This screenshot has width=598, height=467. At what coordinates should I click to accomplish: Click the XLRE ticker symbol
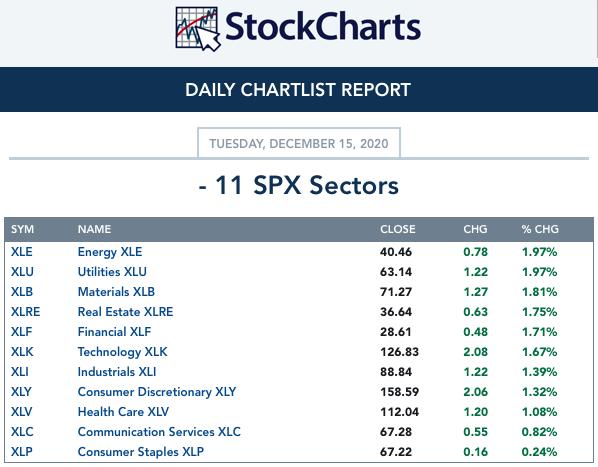click(x=25, y=312)
